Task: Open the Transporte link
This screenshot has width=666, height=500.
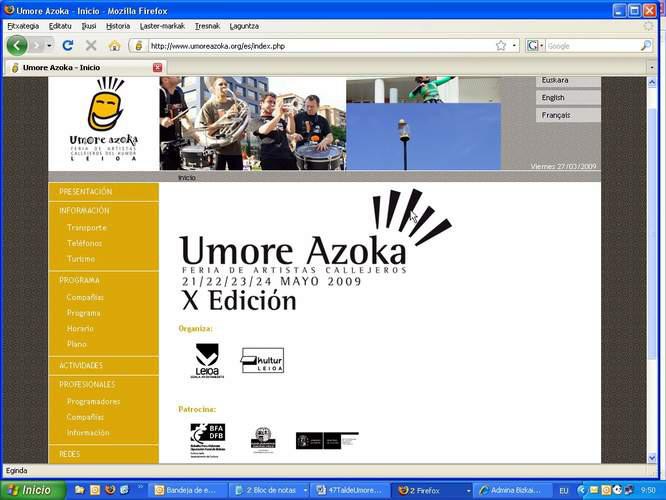Action: (x=87, y=228)
